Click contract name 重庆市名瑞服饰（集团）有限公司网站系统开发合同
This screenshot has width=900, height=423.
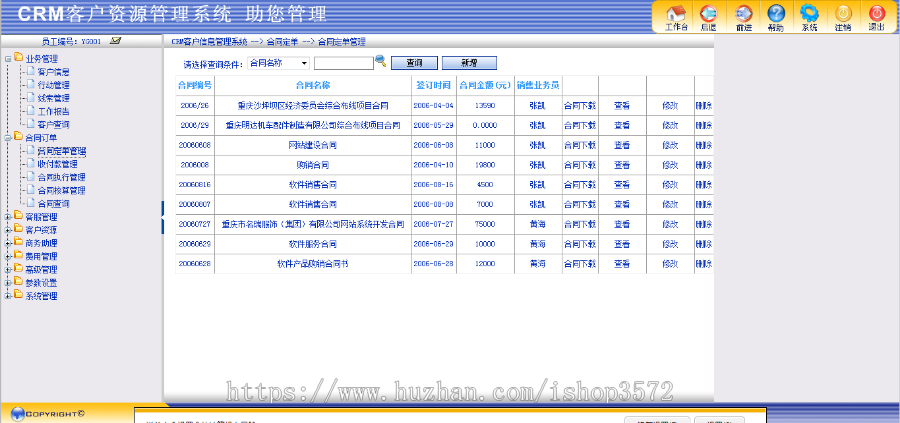click(x=313, y=224)
